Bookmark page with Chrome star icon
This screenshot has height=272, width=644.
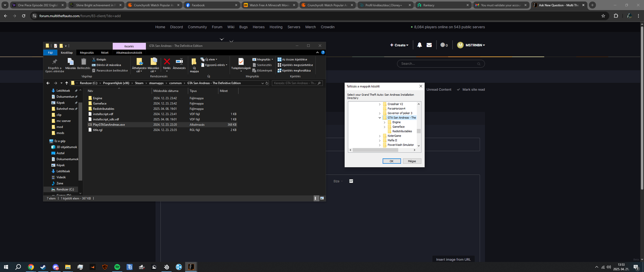pyautogui.click(x=603, y=16)
